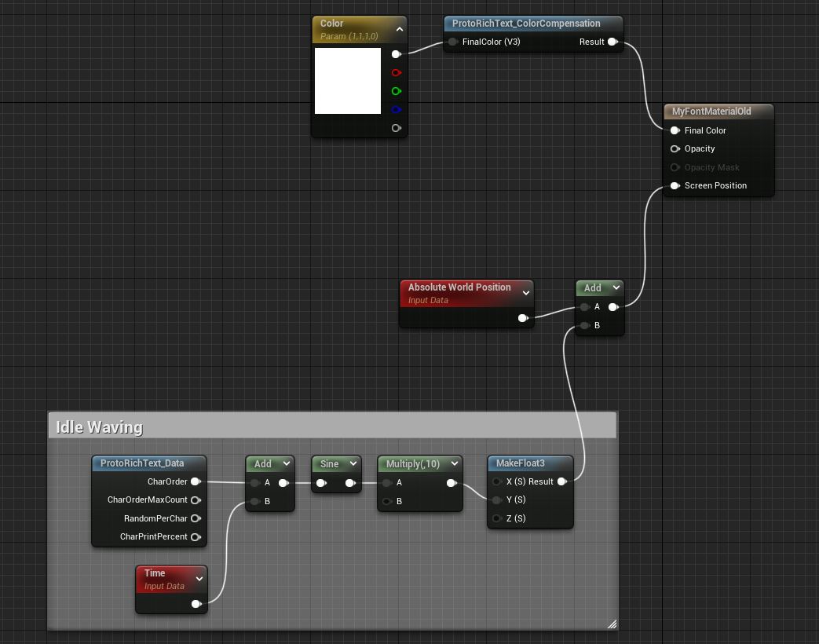Screen dimensions: 819x644
Task: Select the ProtoRichText_ColorCompensation node title
Action: (526, 24)
